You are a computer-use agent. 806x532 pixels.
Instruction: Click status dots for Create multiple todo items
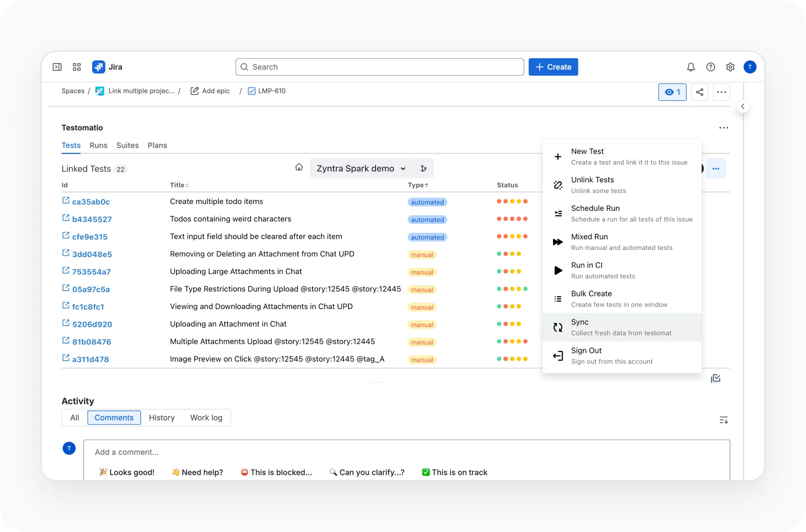pyautogui.click(x=512, y=201)
